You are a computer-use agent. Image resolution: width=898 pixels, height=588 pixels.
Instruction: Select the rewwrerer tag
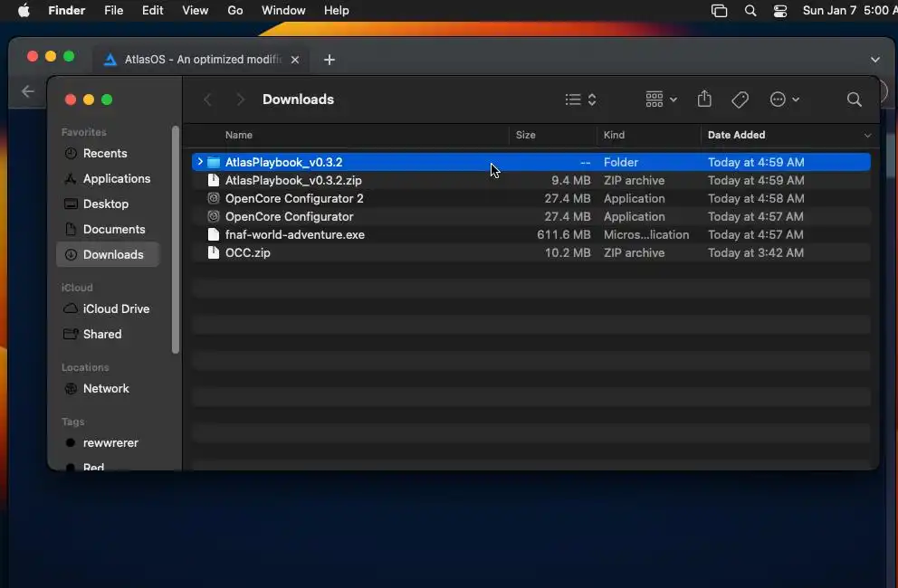[108, 442]
